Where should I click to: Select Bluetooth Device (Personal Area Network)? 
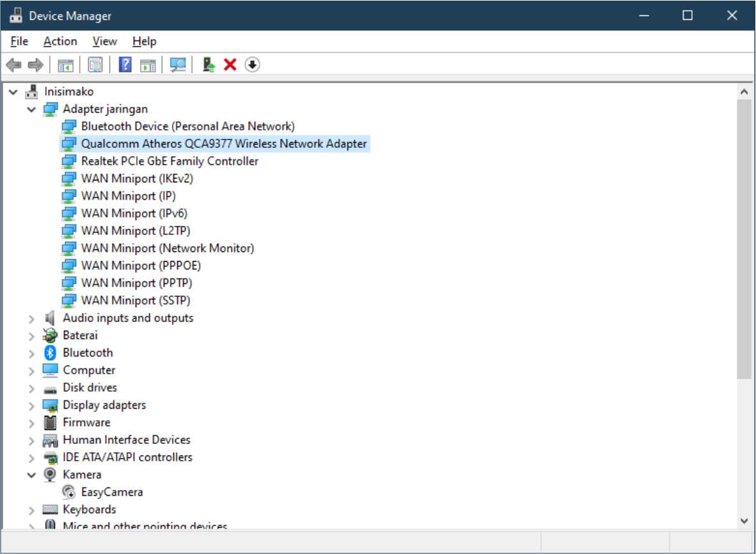point(187,126)
